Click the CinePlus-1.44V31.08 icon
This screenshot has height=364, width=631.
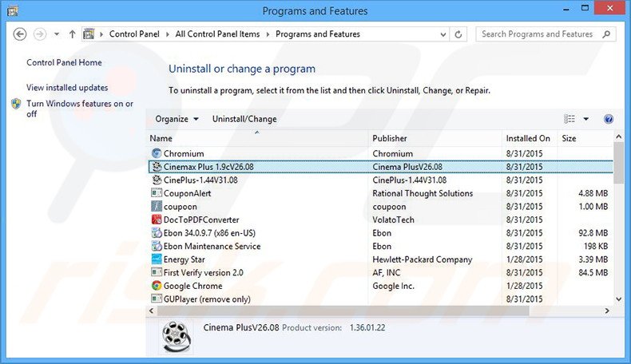(157, 180)
